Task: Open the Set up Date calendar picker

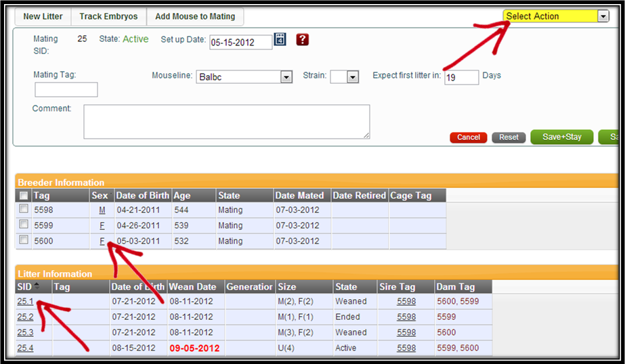Action: pyautogui.click(x=280, y=41)
